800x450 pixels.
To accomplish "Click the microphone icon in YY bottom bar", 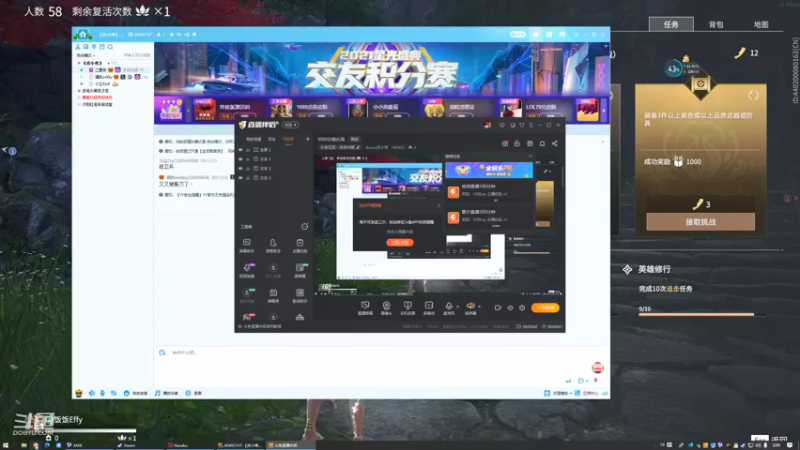I will pyautogui.click(x=103, y=393).
